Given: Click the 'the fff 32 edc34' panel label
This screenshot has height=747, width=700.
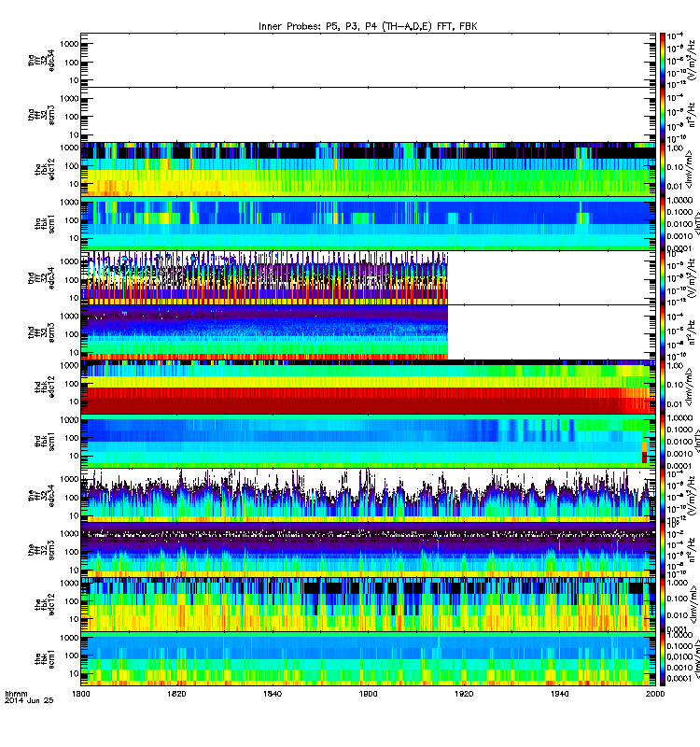Looking at the screenshot, I should (41, 496).
